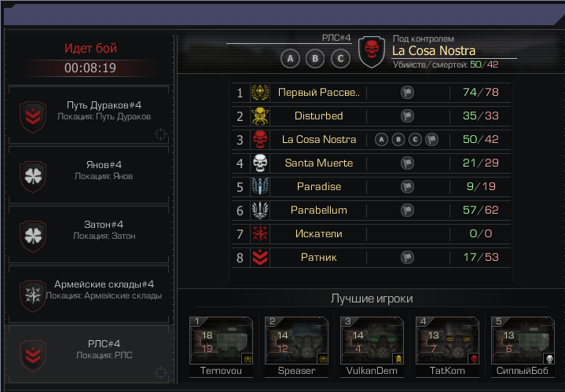The height and width of the screenshot is (392, 565).
Task: Click capture point B in РЛС#4 header
Action: (315, 58)
